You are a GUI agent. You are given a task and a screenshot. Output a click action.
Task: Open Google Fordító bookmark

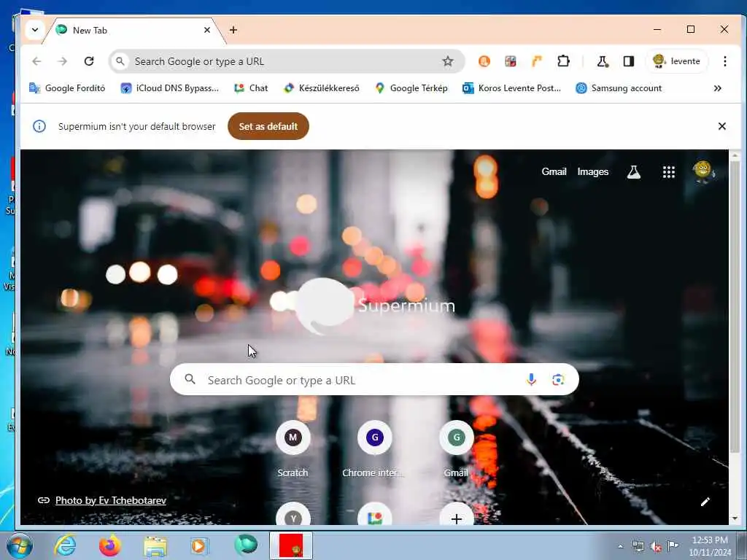click(x=66, y=88)
